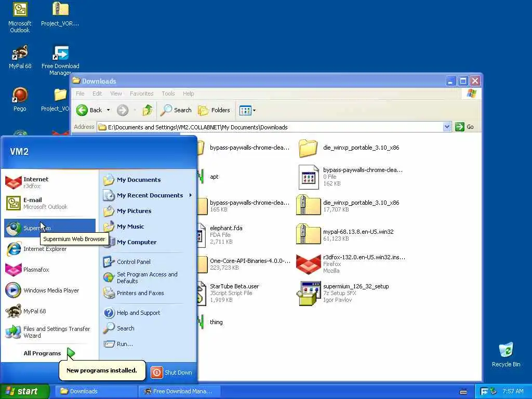Select Microsoft Outlook desktop shortcut
Screen dimensions: 532x399
(x=20, y=18)
